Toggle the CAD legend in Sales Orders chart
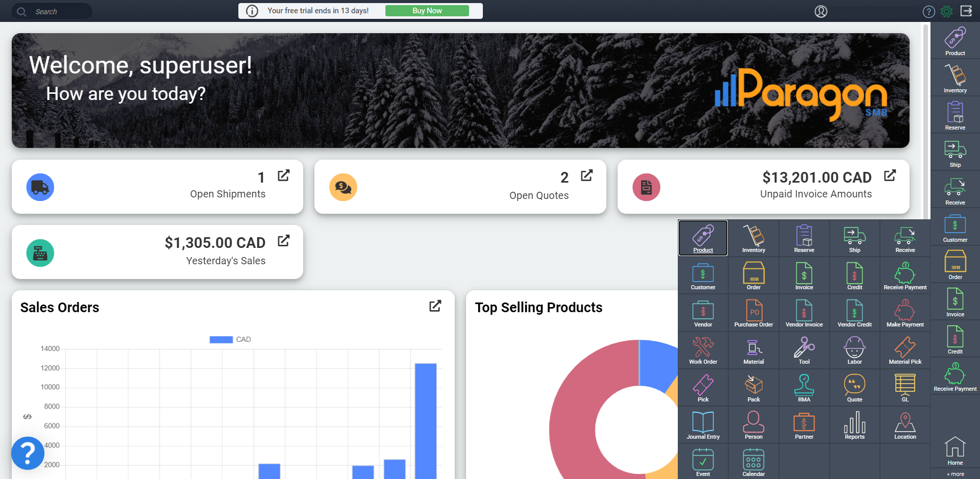This screenshot has width=980, height=479. 230,339
